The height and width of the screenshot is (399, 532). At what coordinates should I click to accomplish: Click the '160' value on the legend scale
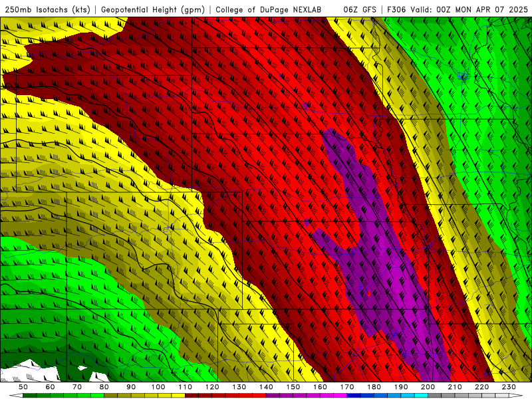tap(320, 387)
